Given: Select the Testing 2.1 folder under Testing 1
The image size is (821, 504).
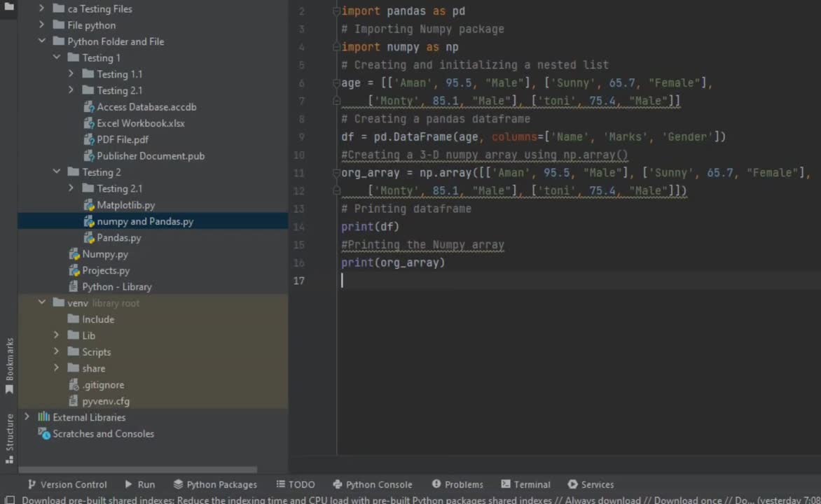Looking at the screenshot, I should tap(119, 90).
